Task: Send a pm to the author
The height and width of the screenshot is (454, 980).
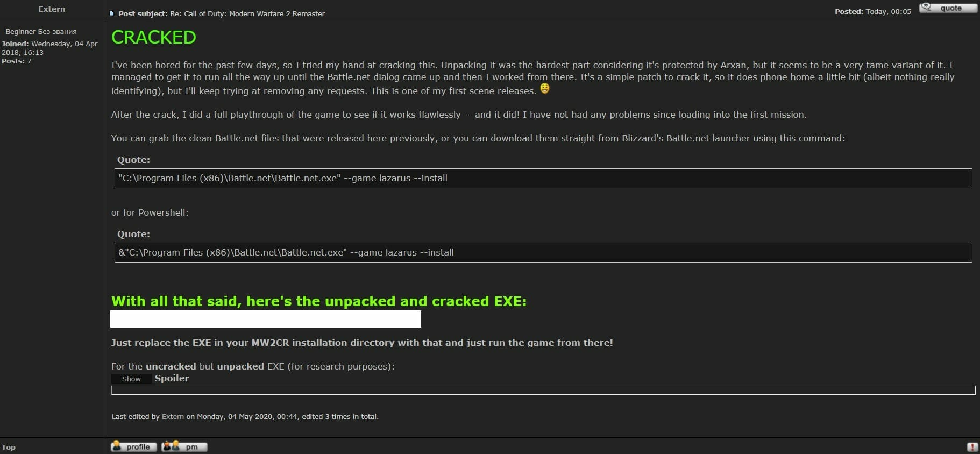Action: [x=184, y=446]
